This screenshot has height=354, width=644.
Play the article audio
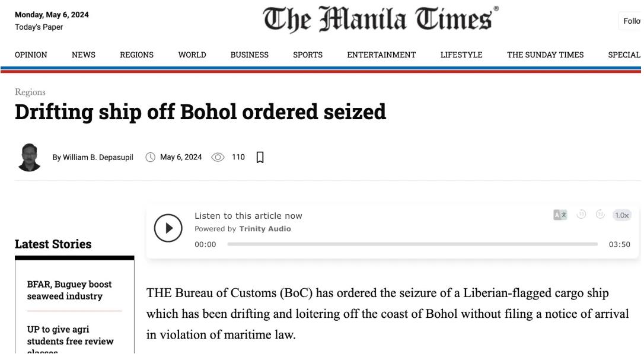[x=168, y=228]
